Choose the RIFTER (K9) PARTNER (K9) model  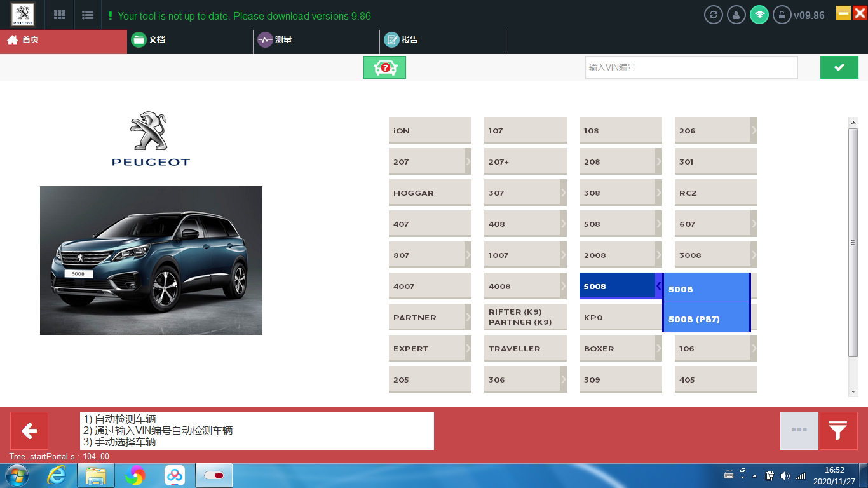tap(526, 317)
